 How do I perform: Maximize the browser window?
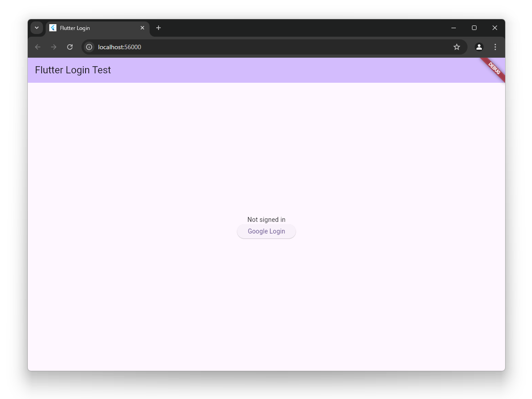pyautogui.click(x=474, y=28)
